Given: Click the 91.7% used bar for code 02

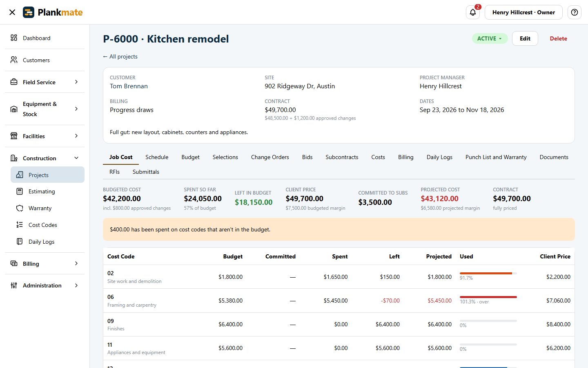Looking at the screenshot, I should [x=488, y=273].
